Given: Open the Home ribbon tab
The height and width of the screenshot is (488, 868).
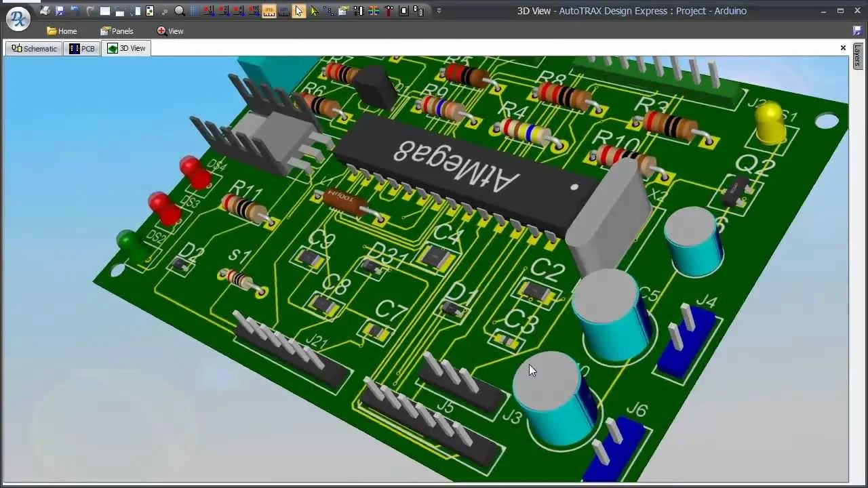Looking at the screenshot, I should tap(62, 31).
